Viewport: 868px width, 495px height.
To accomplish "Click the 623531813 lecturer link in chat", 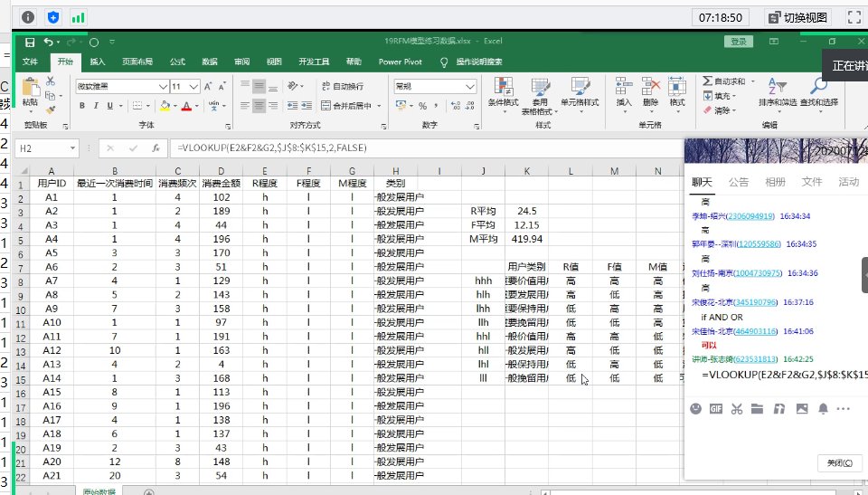I will 756,359.
